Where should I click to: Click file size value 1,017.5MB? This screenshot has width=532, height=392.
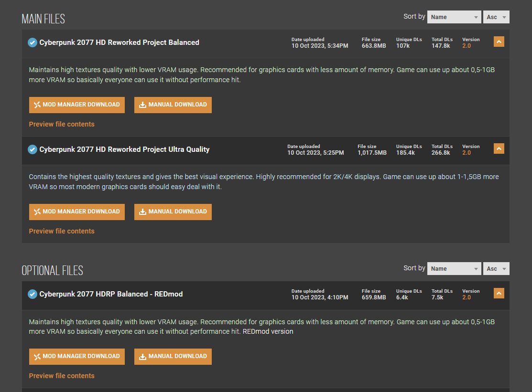(372, 153)
